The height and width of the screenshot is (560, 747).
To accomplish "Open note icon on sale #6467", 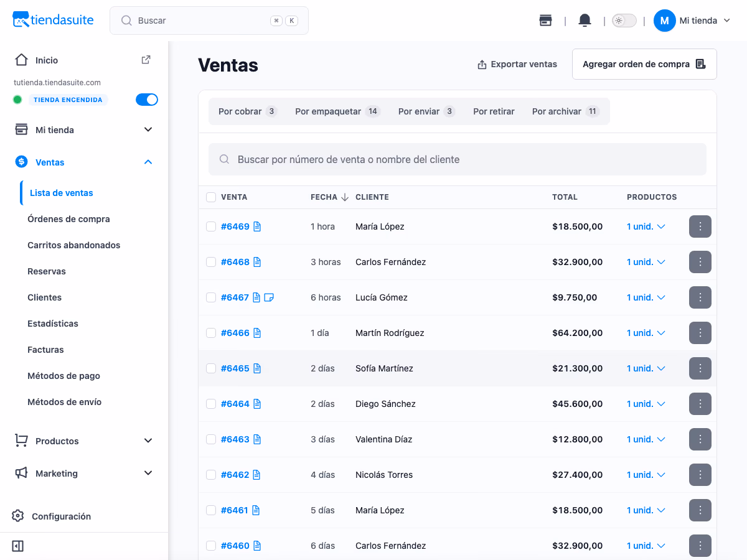I will 269,297.
